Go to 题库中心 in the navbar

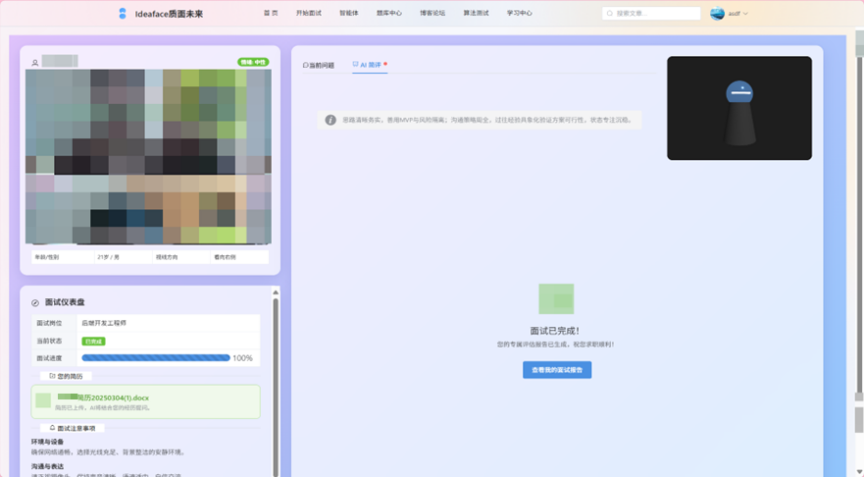(389, 14)
